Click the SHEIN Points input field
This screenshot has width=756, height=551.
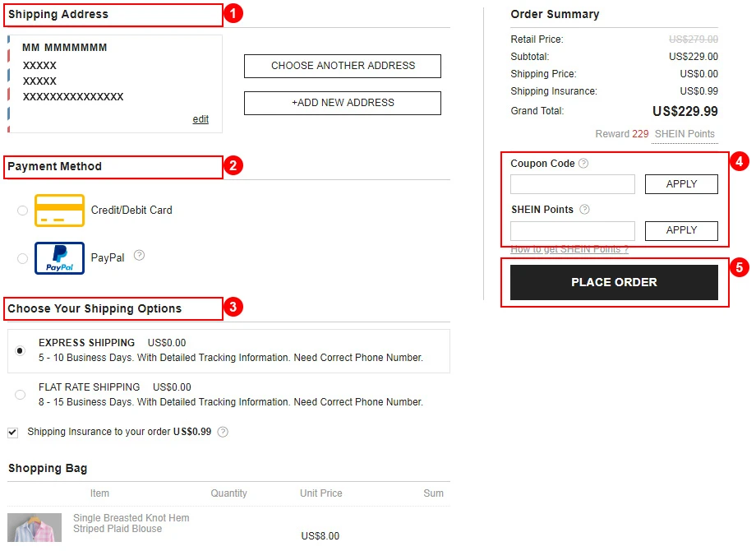click(x=572, y=230)
